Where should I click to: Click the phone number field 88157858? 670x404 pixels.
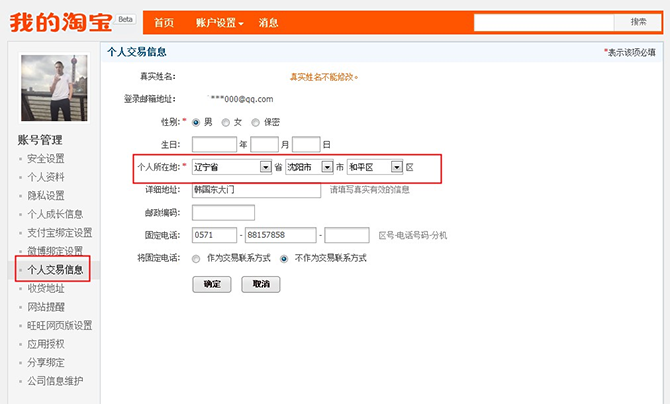(280, 235)
